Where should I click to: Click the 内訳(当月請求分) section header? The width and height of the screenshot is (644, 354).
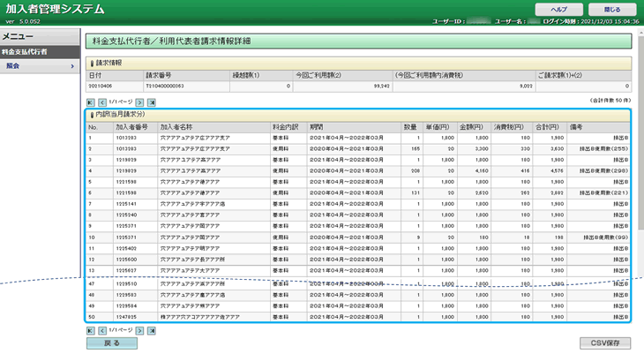pyautogui.click(x=358, y=115)
